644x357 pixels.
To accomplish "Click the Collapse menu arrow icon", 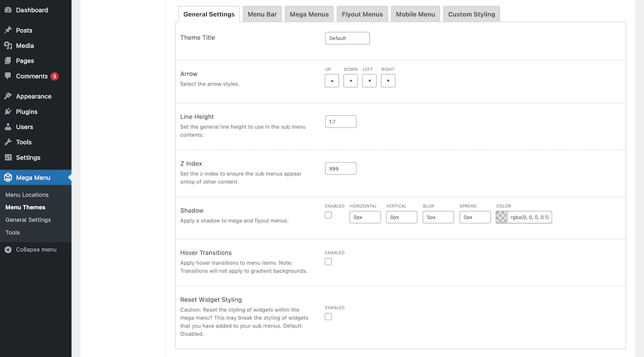I will 8,250.
